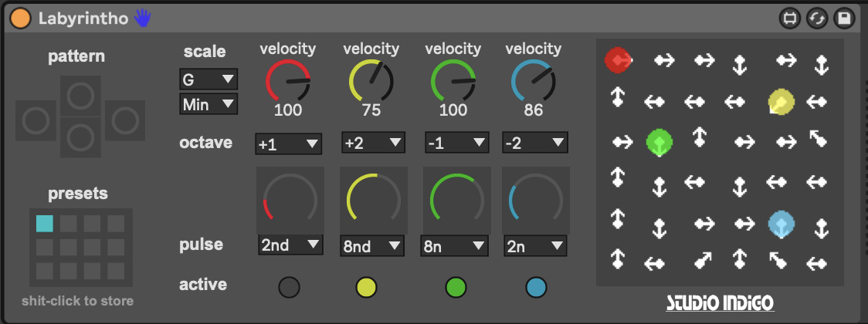The image size is (868, 324).
Task: Open the 8n pulse dropdown
Action: click(454, 245)
